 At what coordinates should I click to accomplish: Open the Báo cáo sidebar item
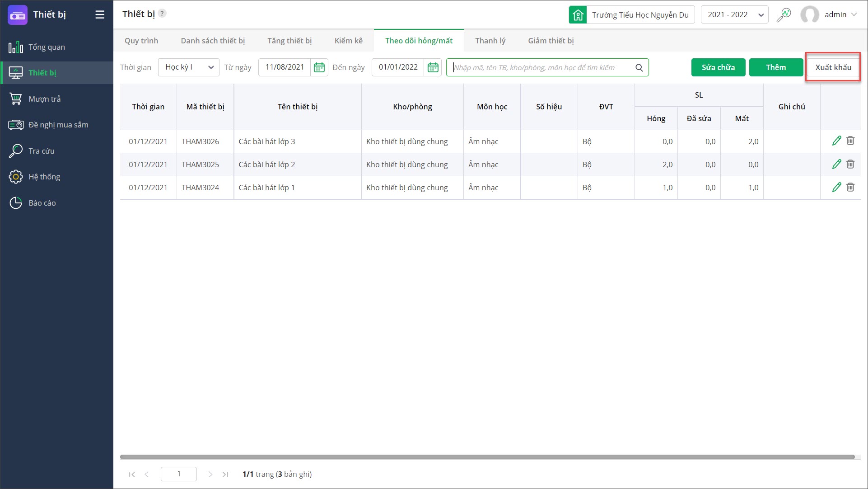tap(42, 203)
